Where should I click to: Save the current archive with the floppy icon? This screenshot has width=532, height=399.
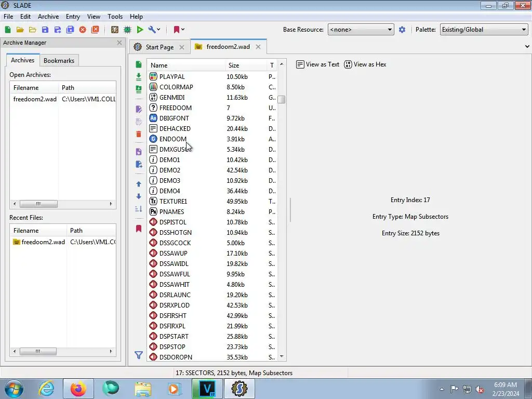pyautogui.click(x=45, y=30)
